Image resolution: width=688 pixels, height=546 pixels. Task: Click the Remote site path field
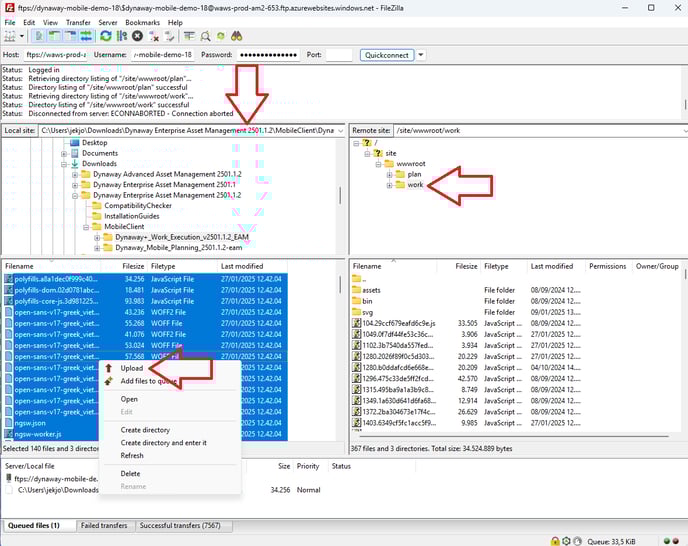[x=541, y=131]
